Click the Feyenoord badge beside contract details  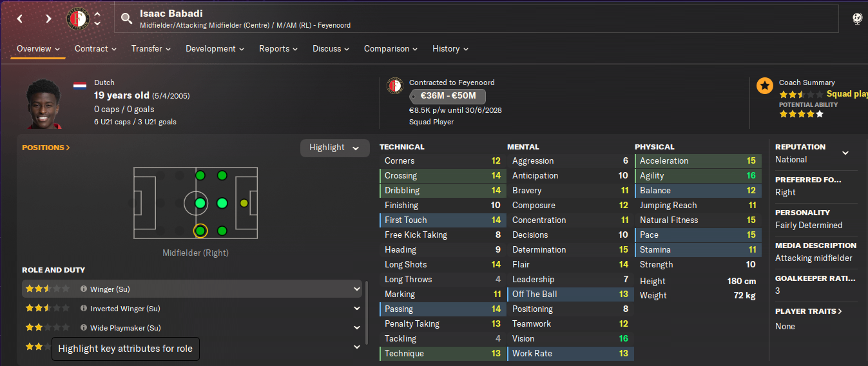tap(395, 86)
